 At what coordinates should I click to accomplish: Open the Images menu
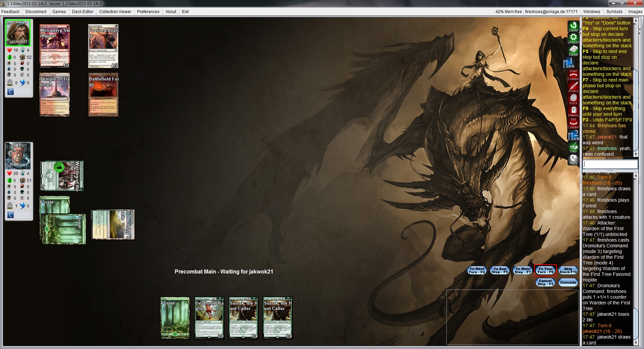click(635, 11)
